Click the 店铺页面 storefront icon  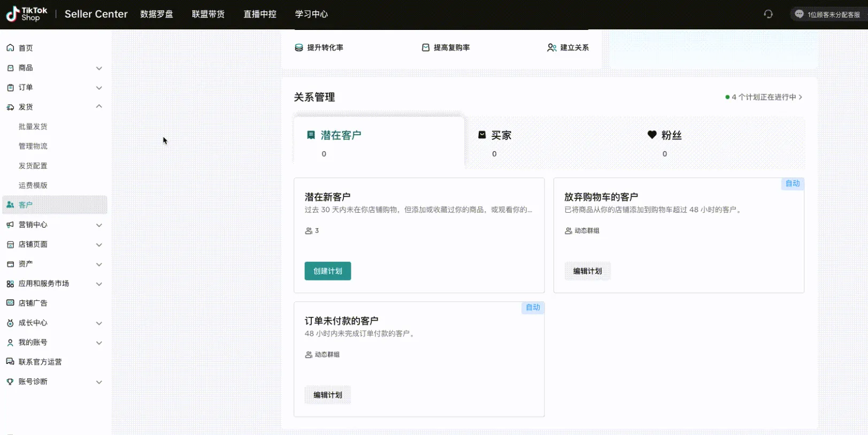coord(10,245)
